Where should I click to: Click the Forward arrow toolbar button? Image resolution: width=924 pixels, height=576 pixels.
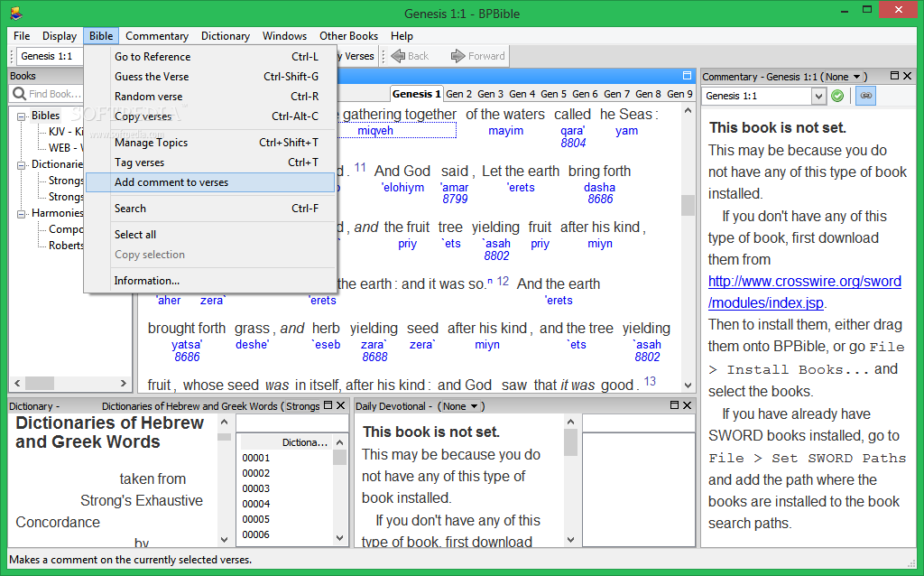(x=478, y=56)
